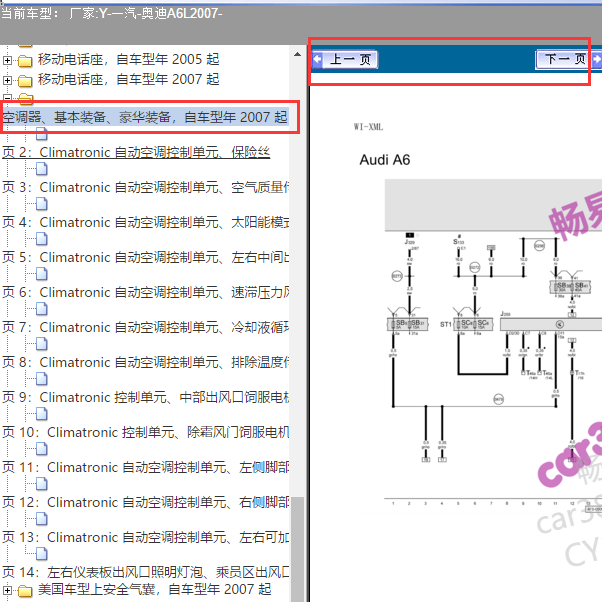The width and height of the screenshot is (602, 602).
Task: Open 页 6: Climatronic 速滞压力 page
Action: click(146, 292)
